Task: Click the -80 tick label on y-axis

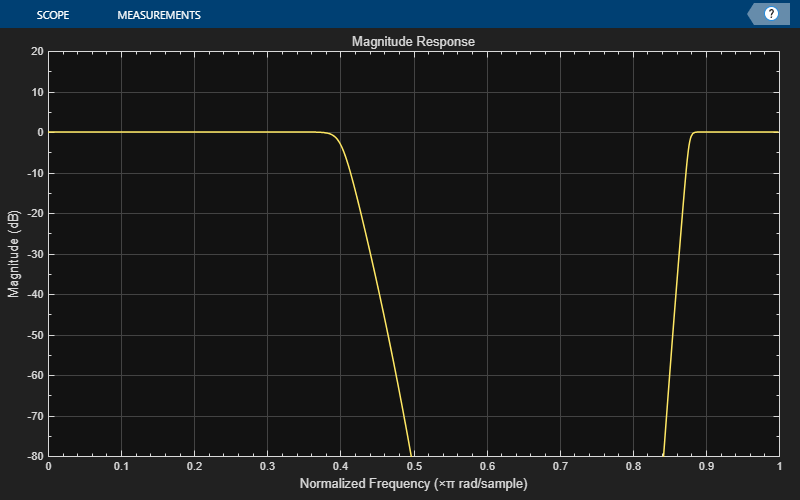Action: click(x=34, y=457)
